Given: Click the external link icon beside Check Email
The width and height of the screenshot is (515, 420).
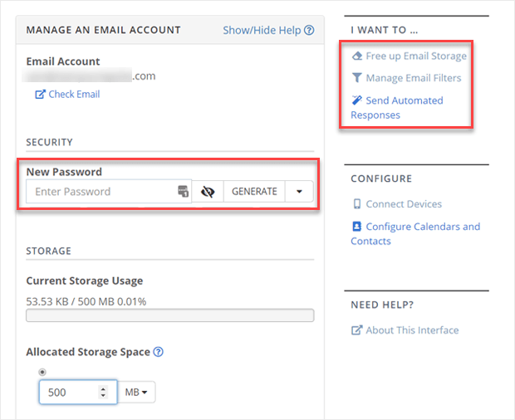Looking at the screenshot, I should point(40,95).
